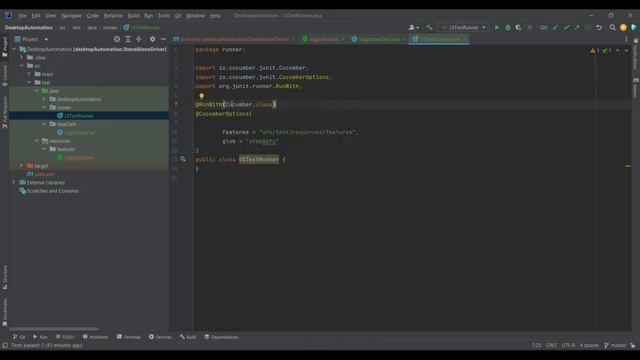Open the Services tool window button
The image size is (640, 360).
point(160,337)
